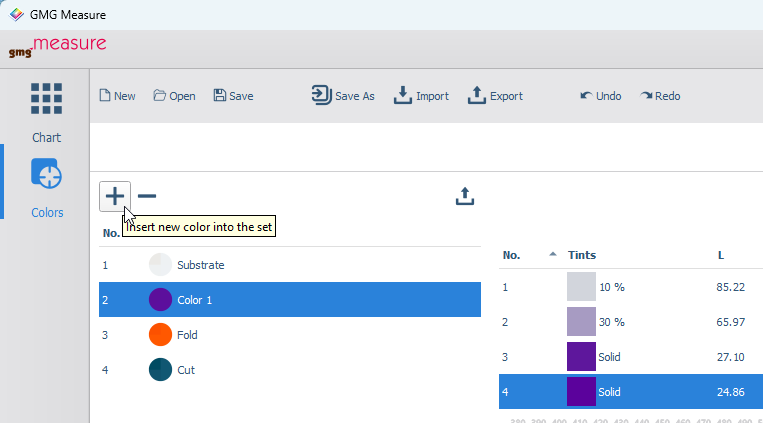Sort tints by the No. column arrow

553,254
